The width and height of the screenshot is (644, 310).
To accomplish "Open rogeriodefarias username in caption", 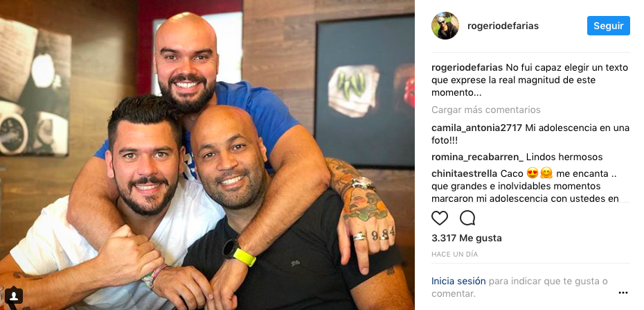I will (x=467, y=67).
